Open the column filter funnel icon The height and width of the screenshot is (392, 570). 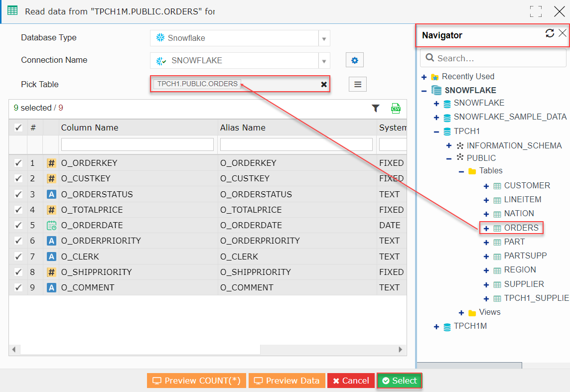[376, 108]
